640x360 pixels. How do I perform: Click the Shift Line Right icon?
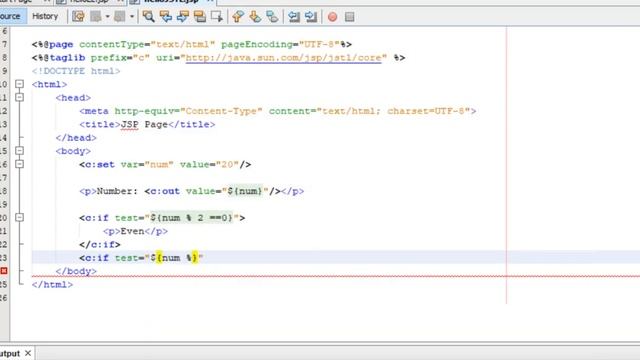(x=311, y=16)
